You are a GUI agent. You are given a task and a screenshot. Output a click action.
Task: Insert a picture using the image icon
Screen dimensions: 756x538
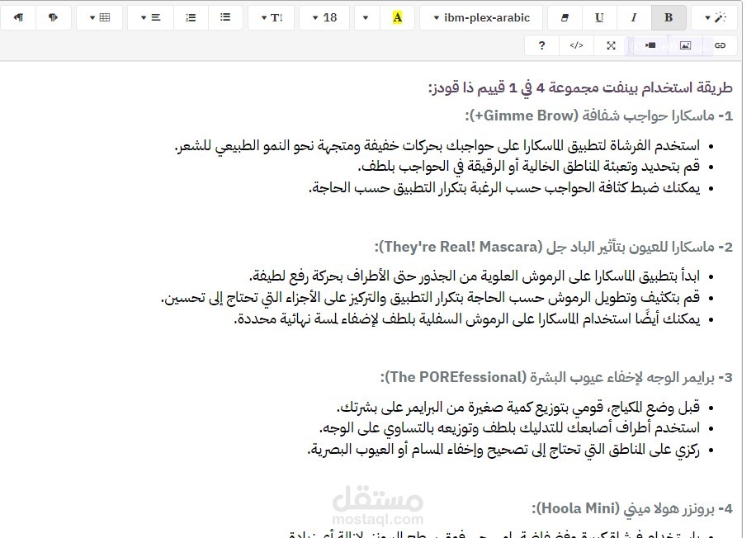tap(685, 45)
